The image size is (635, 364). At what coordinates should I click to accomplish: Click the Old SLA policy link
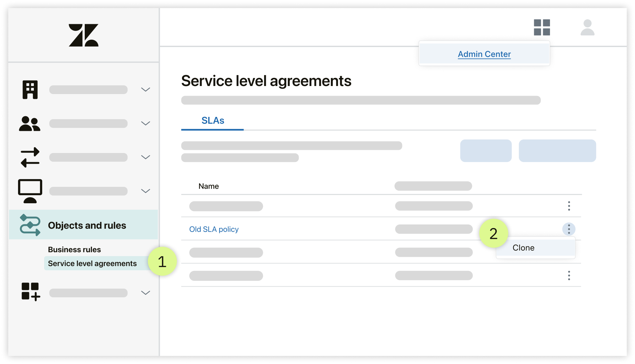pyautogui.click(x=214, y=228)
